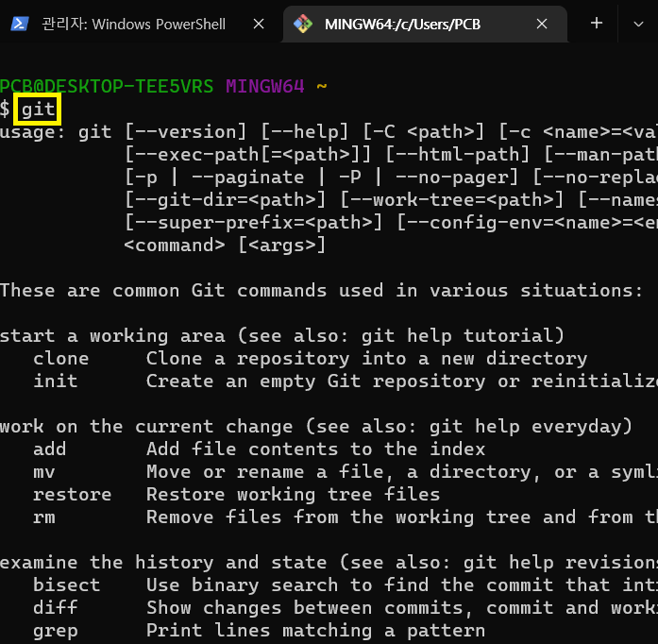Click the yellow tilde in the prompt
This screenshot has width=658, height=644.
tap(321, 87)
